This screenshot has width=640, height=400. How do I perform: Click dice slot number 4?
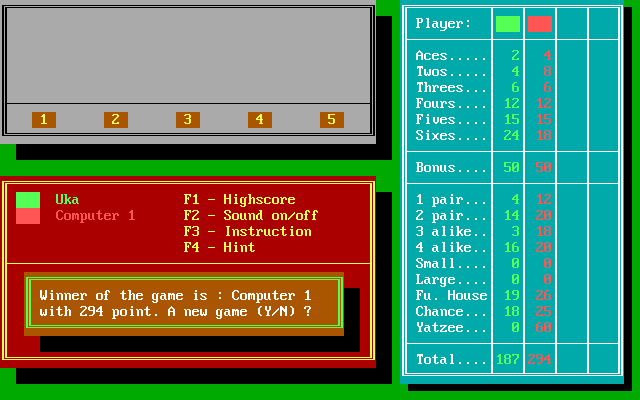pyautogui.click(x=260, y=120)
